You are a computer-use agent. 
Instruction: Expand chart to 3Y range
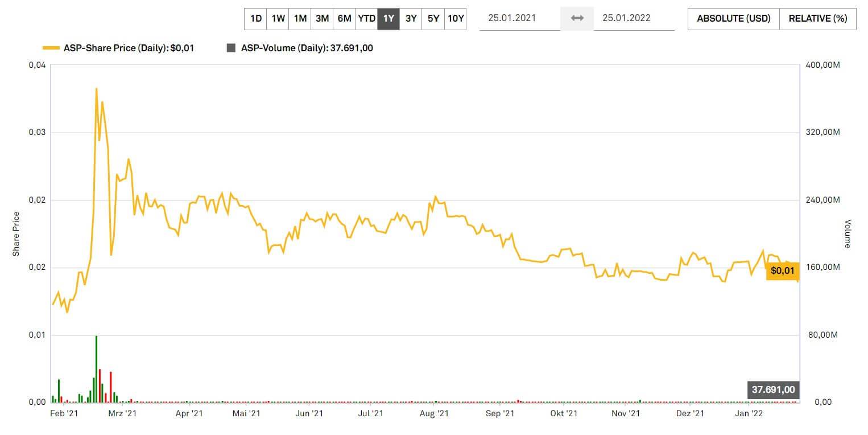(411, 19)
